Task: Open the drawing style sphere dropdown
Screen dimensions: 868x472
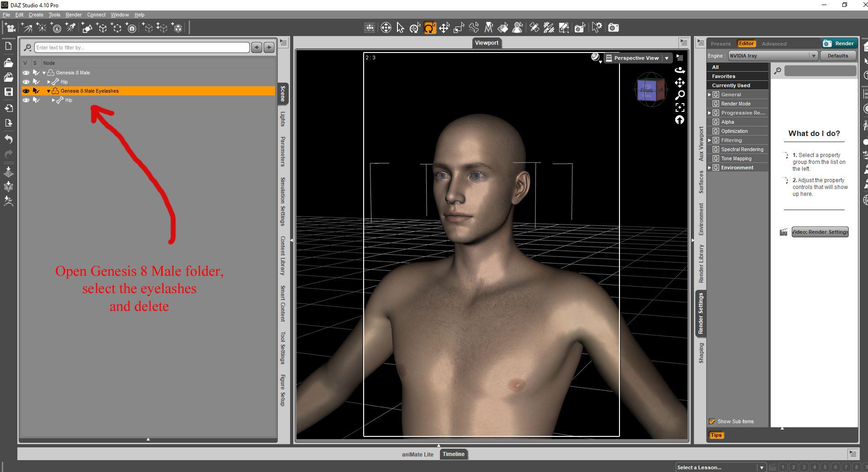Action: coord(596,58)
